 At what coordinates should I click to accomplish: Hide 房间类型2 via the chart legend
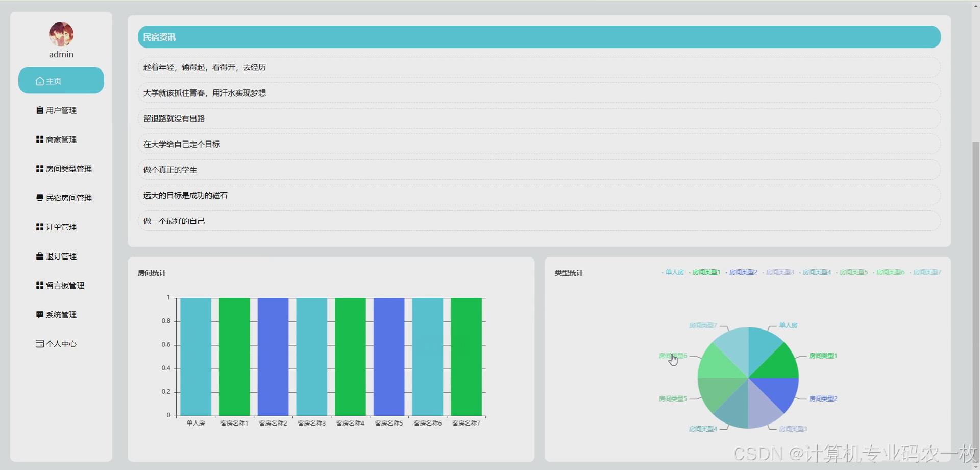pos(741,272)
